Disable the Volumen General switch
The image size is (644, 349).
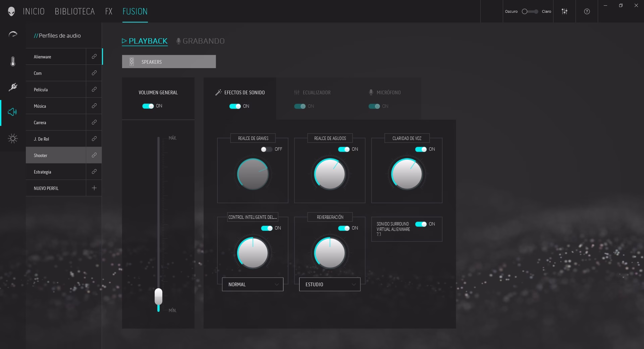click(148, 106)
